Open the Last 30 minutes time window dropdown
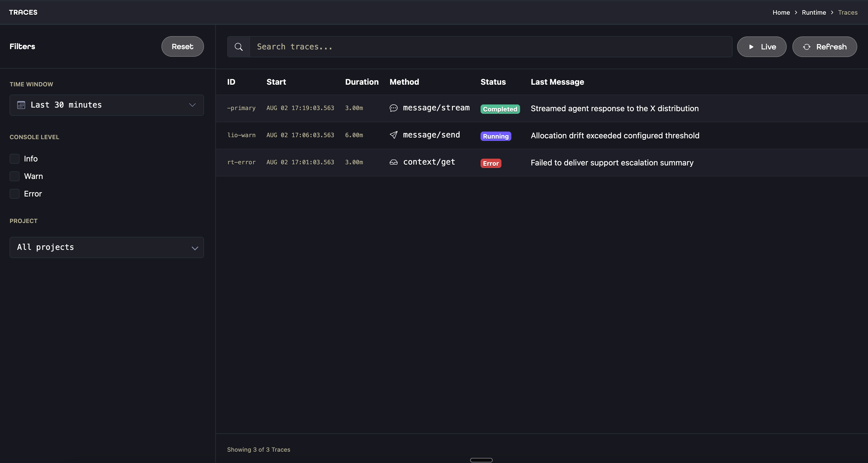Screen dimensions: 868x463 point(106,105)
